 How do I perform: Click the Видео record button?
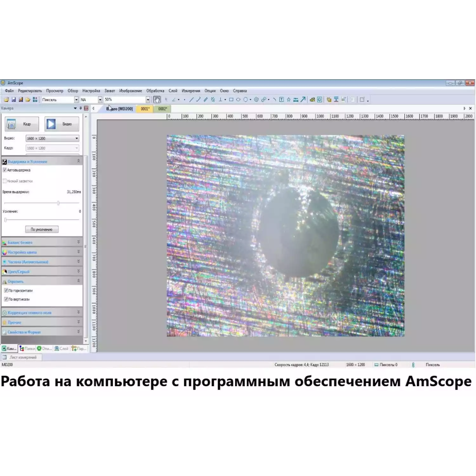click(x=62, y=124)
